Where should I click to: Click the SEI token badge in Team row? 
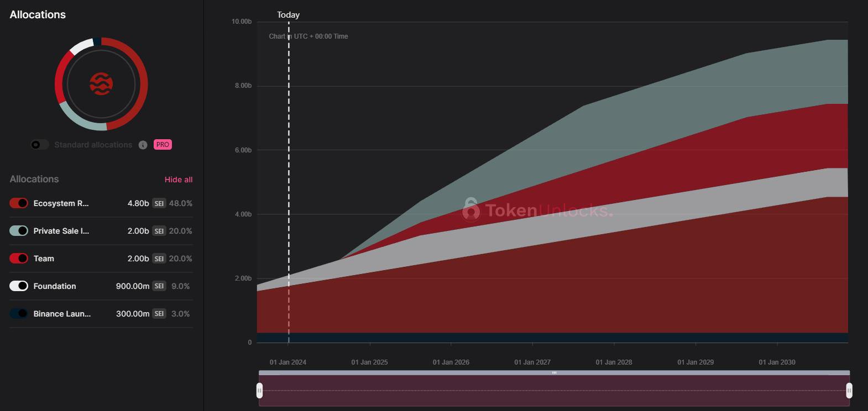pos(159,259)
